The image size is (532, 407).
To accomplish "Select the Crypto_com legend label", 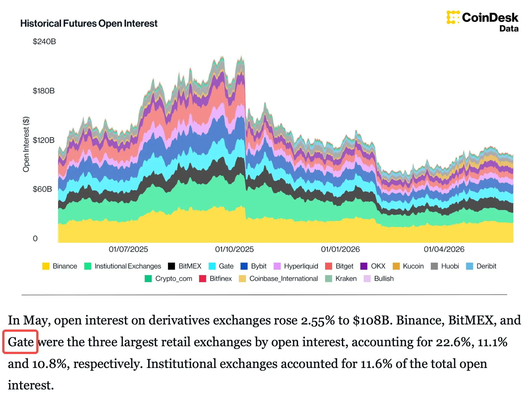I will click(174, 278).
